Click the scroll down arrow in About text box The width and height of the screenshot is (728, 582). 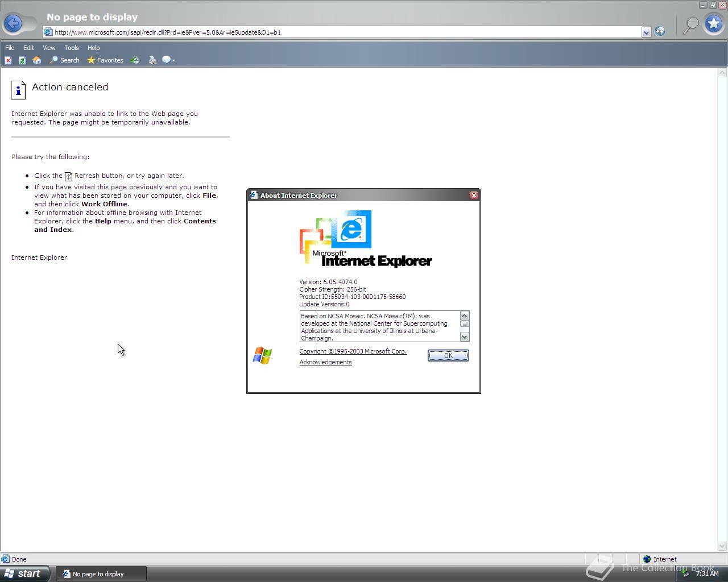click(465, 337)
